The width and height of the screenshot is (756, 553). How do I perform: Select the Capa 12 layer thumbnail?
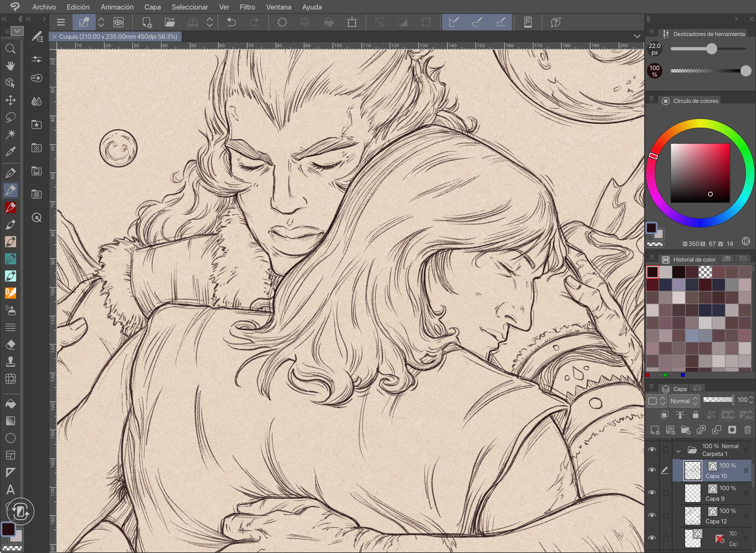coord(692,516)
